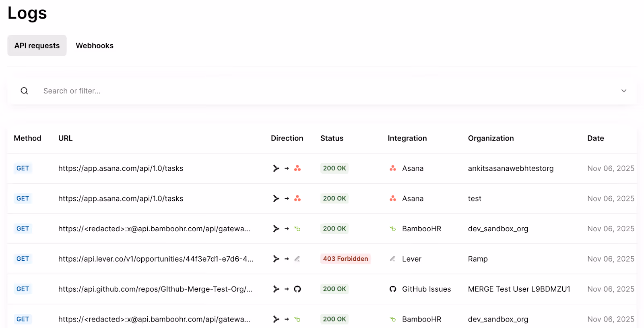Open the asana tasks URL for ankitsasanawebhtestorg
This screenshot has height=328, width=644.
click(x=121, y=168)
